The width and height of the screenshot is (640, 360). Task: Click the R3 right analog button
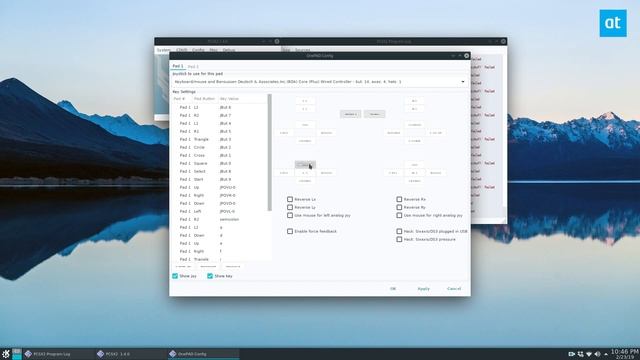coord(414,173)
